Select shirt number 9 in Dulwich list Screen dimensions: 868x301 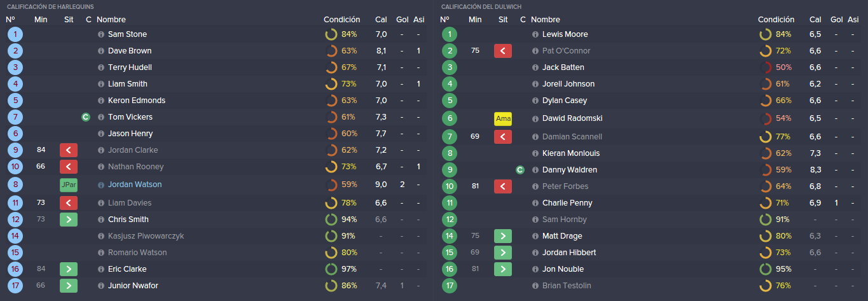coord(450,170)
